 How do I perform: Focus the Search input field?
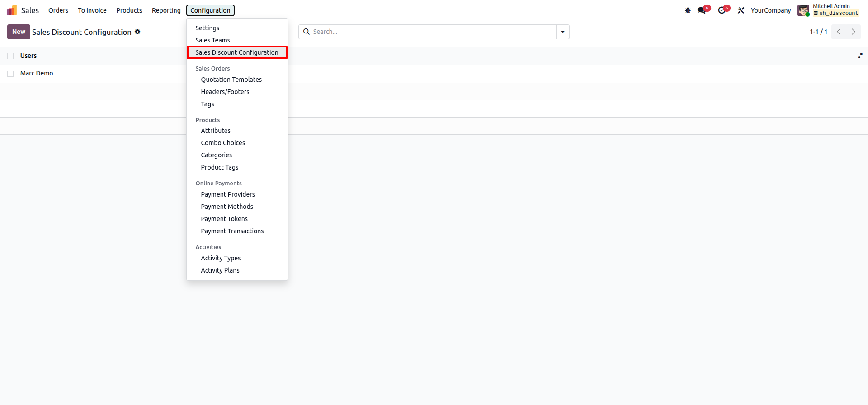tap(429, 32)
